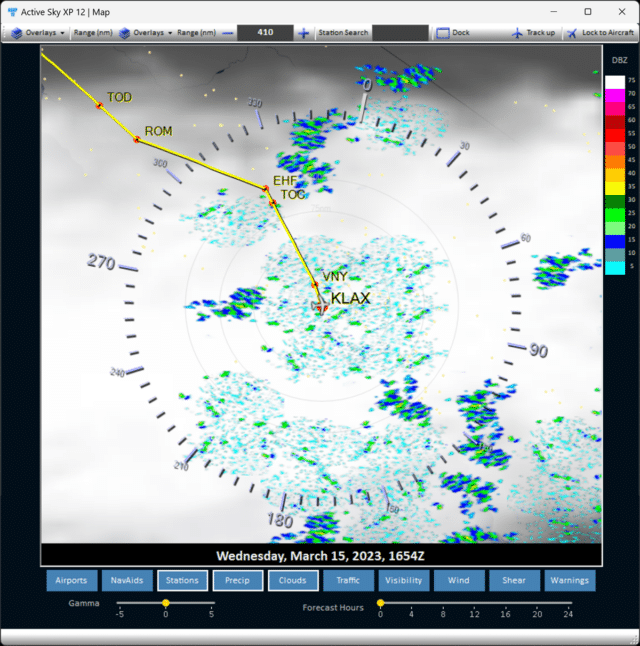Click the TOD waypoint marker
640x646 pixels.
[x=99, y=105]
